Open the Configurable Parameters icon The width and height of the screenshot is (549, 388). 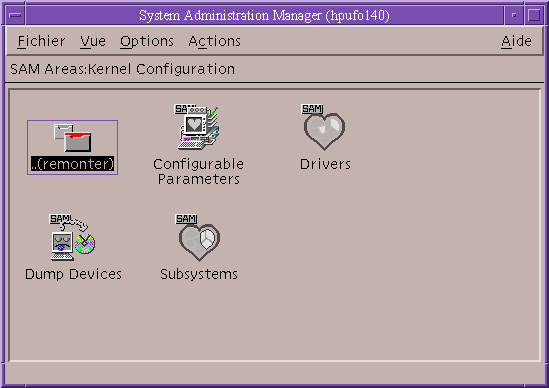198,127
